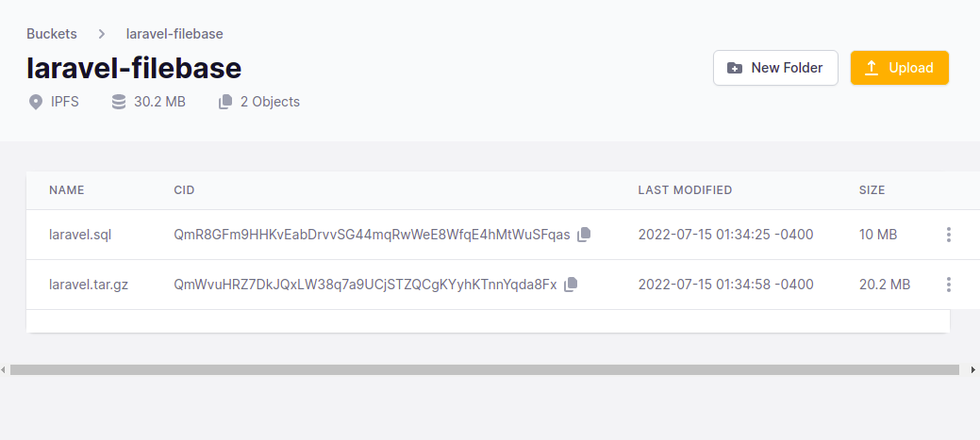Click the LAST MODIFIED column header
980x440 pixels.
(x=685, y=190)
